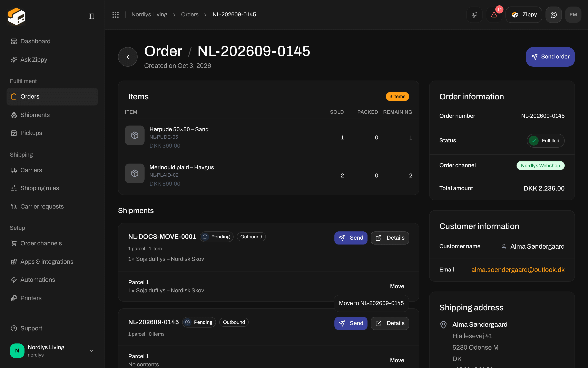Screen dimensions: 588x368
Task: Open the alerts warning icon with badge
Action: click(494, 15)
